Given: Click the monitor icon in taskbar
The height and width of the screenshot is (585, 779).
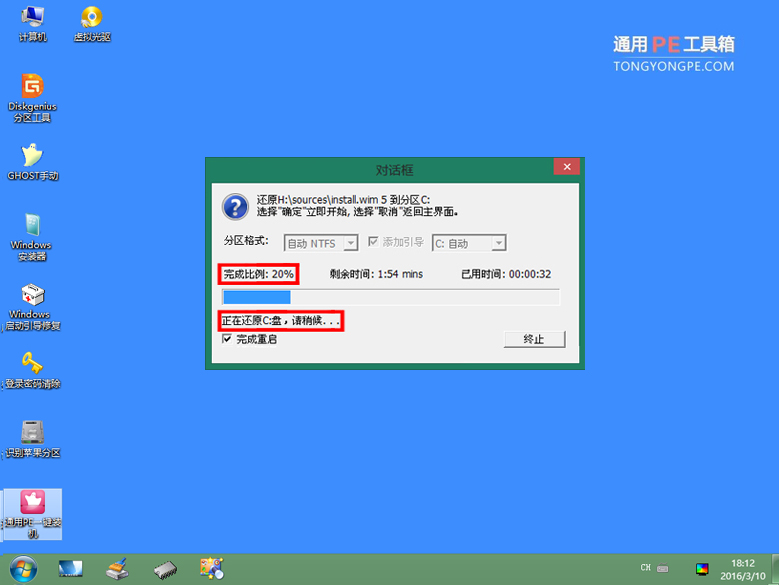Looking at the screenshot, I should click(x=70, y=569).
